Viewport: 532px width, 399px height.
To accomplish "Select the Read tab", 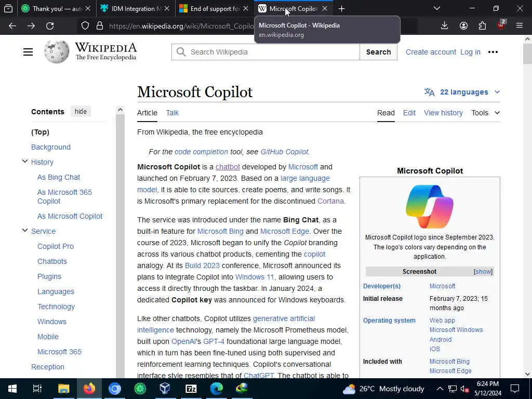I will 386,113.
